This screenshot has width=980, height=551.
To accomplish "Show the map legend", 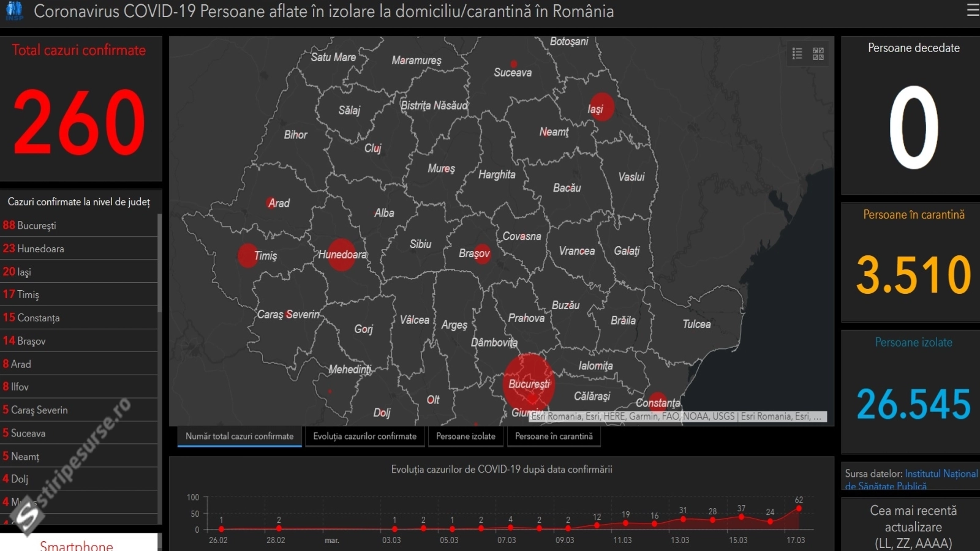I will [x=797, y=54].
